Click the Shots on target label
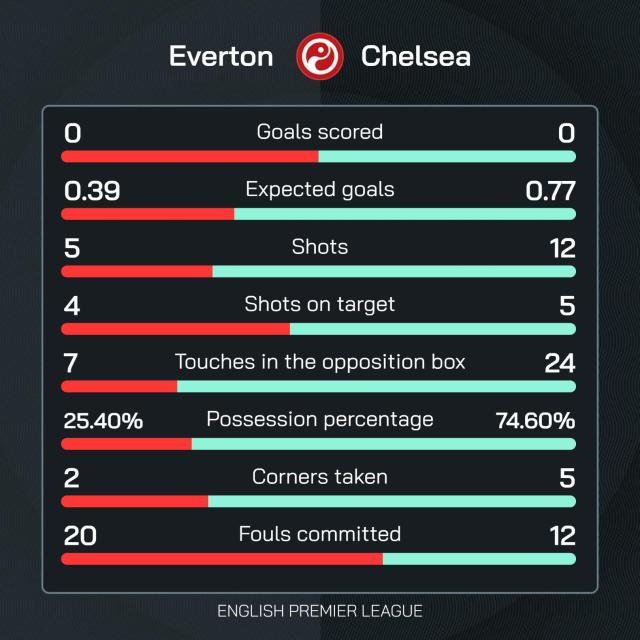 [320, 304]
